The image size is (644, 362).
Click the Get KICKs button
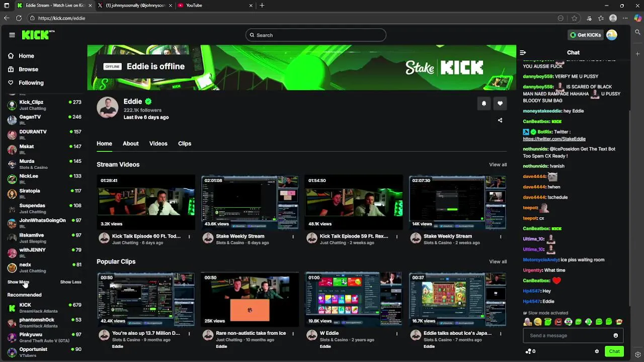point(585,35)
